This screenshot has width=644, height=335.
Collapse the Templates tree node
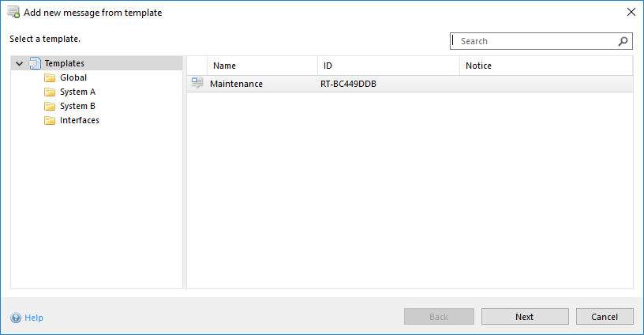(x=19, y=63)
